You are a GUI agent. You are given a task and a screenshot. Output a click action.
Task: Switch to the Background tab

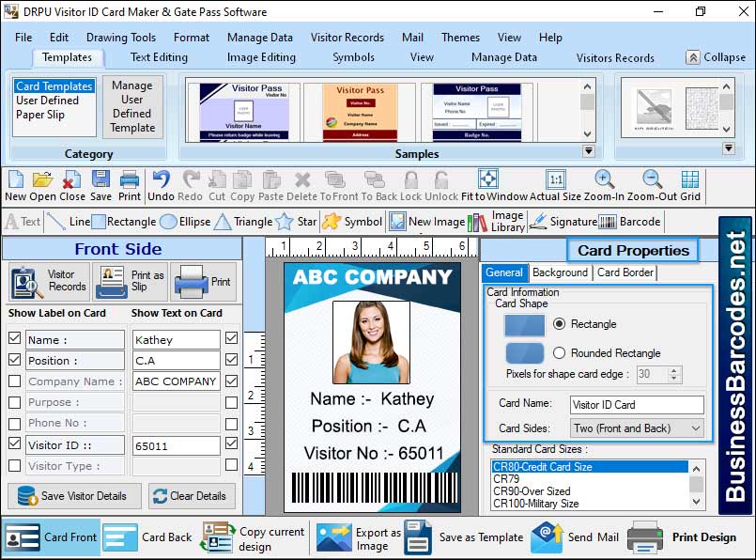tap(560, 272)
